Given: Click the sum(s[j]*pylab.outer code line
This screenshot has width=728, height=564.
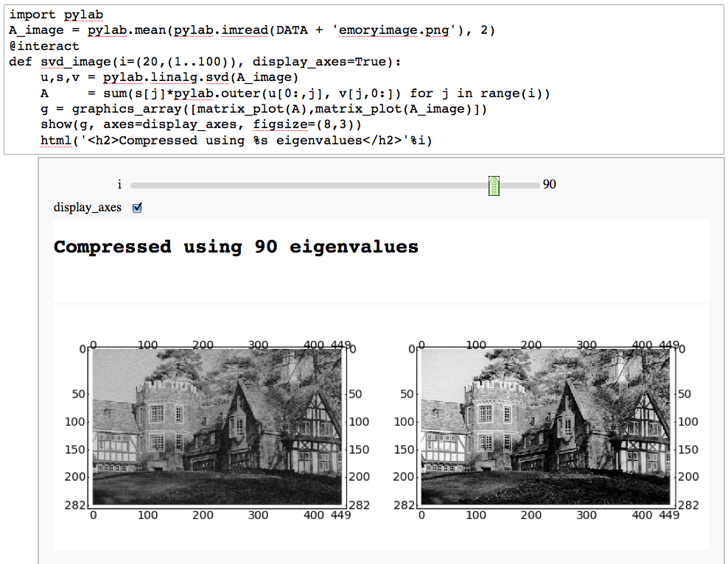Looking at the screenshot, I should [295, 94].
